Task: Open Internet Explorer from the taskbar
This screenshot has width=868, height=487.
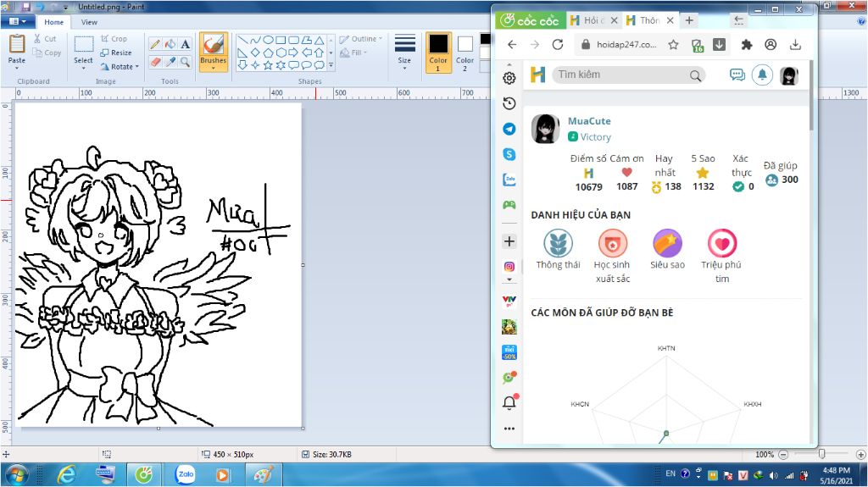Action: click(x=67, y=475)
